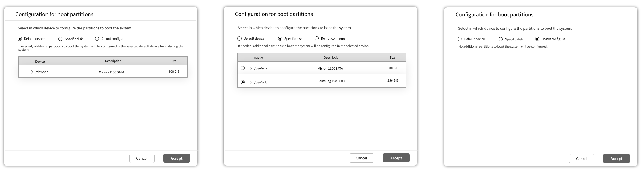Expand /dev/sdb row in middle dialog
This screenshot has width=644, height=173.
click(251, 82)
